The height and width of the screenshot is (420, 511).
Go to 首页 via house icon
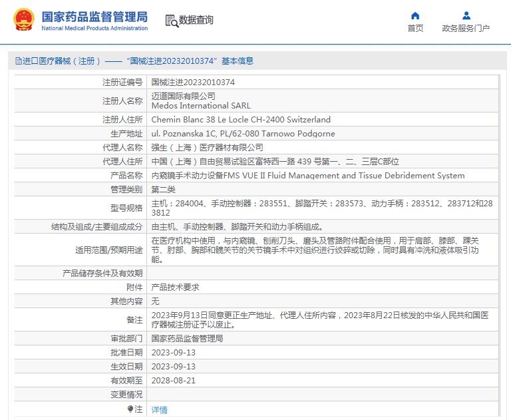click(x=415, y=16)
